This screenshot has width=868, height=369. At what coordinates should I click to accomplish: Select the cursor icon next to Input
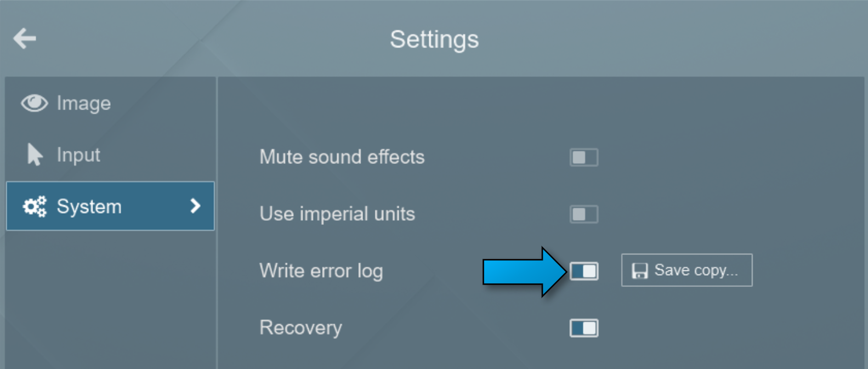(34, 155)
